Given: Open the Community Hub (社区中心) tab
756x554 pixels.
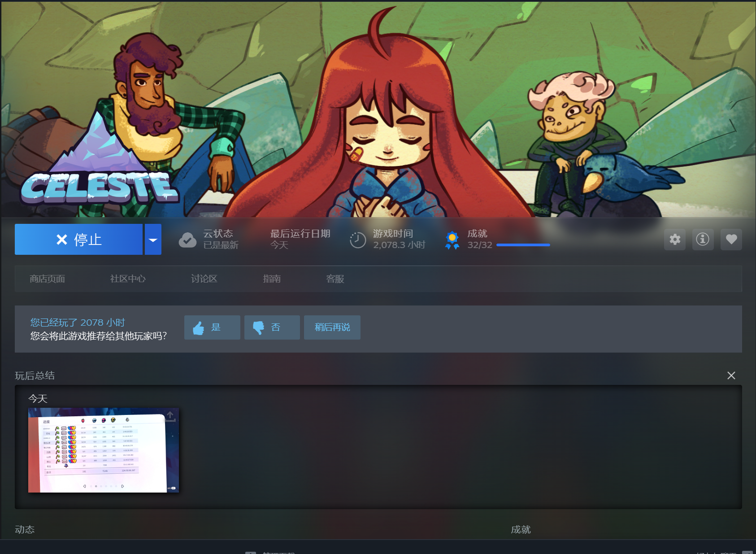Looking at the screenshot, I should coord(128,279).
